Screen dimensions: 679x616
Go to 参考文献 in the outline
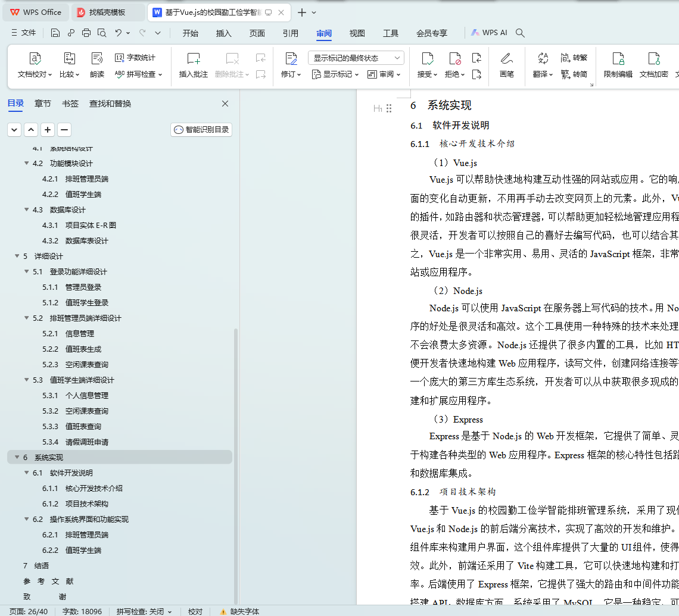(x=48, y=581)
